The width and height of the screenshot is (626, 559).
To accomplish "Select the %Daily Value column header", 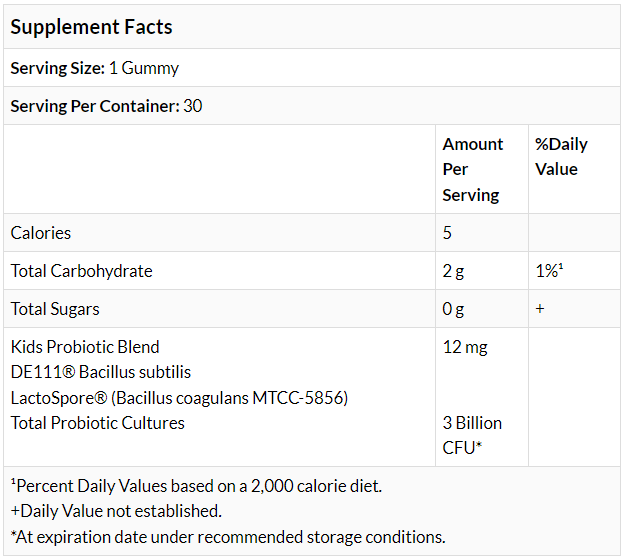I will [x=561, y=157].
